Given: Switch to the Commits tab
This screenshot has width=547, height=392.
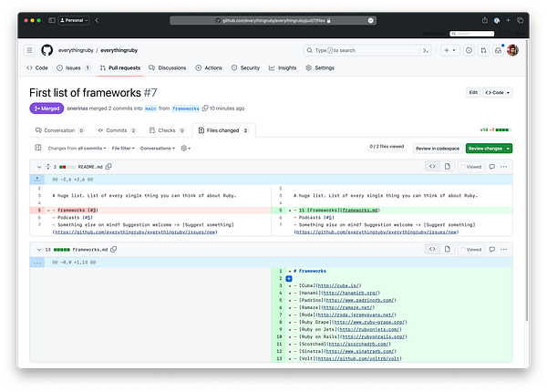Looking at the screenshot, I should click(117, 130).
